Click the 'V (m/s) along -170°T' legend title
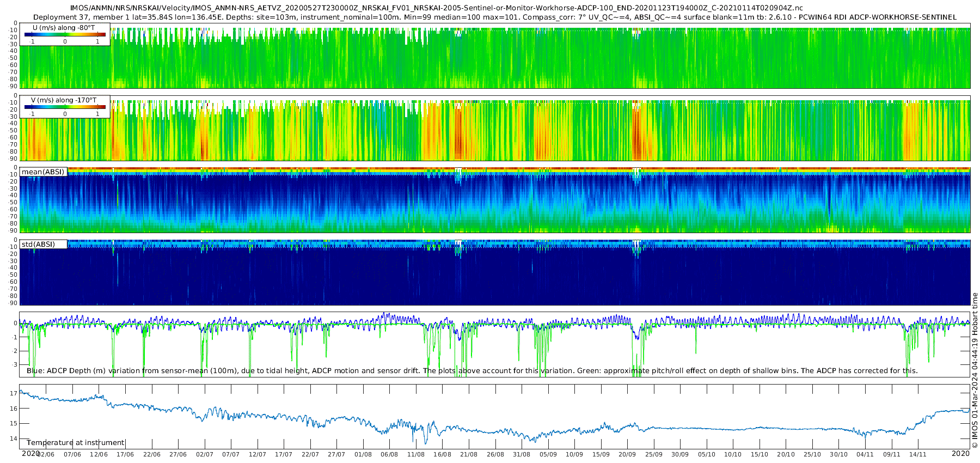This screenshot has width=980, height=463. (x=64, y=100)
